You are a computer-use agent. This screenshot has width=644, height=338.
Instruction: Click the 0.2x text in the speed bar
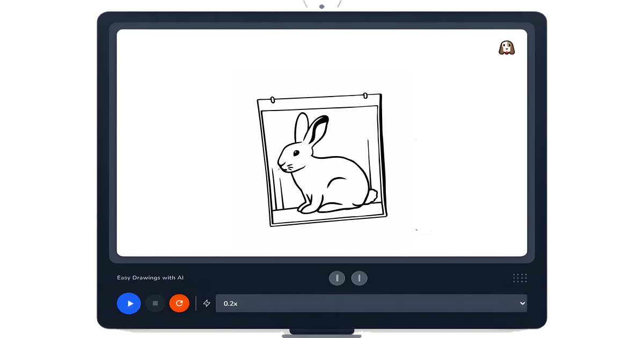coord(230,303)
